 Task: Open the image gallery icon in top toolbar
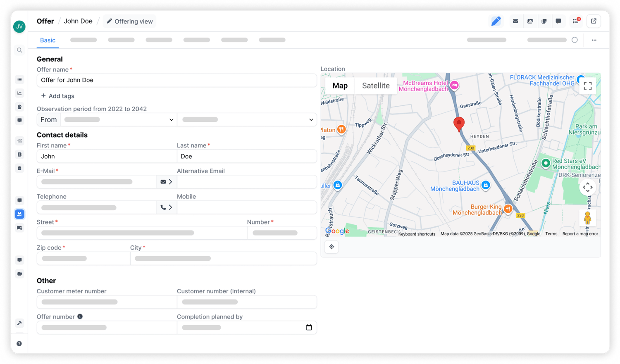(x=530, y=21)
